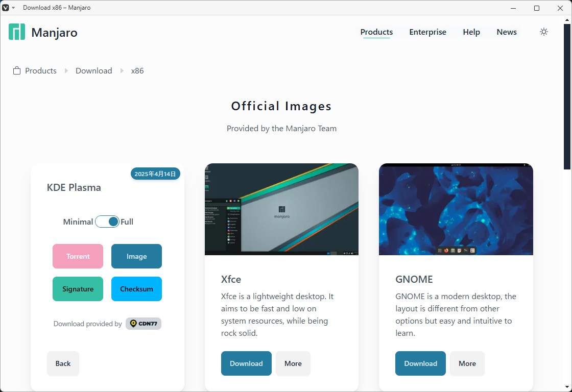Click the Manjaro site title
This screenshot has width=572, height=392.
[x=54, y=33]
